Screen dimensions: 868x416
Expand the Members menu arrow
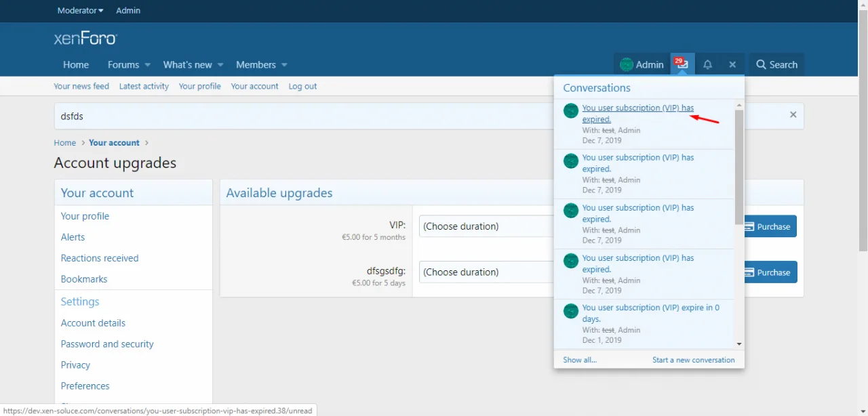[284, 65]
